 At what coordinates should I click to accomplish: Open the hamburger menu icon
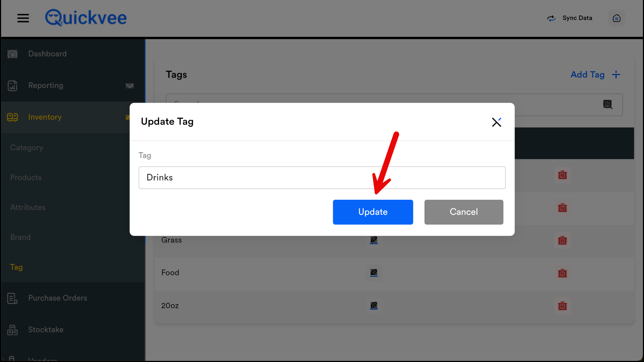tap(23, 18)
